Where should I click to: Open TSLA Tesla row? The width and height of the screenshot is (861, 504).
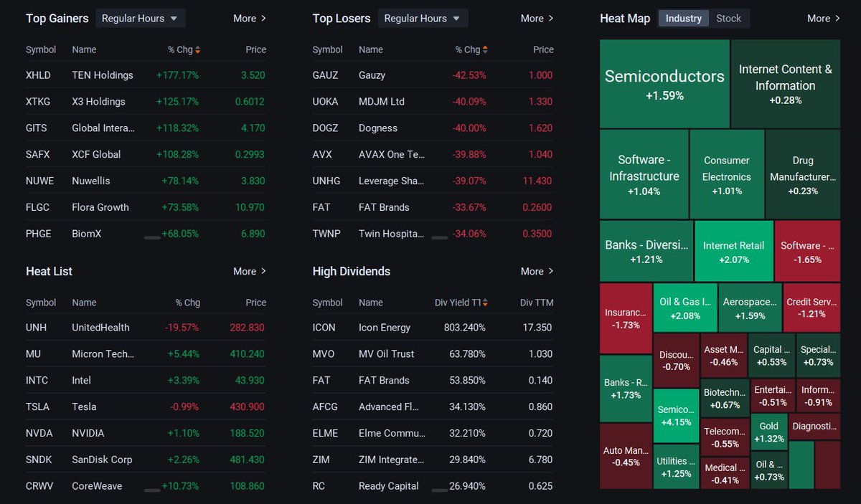click(146, 407)
